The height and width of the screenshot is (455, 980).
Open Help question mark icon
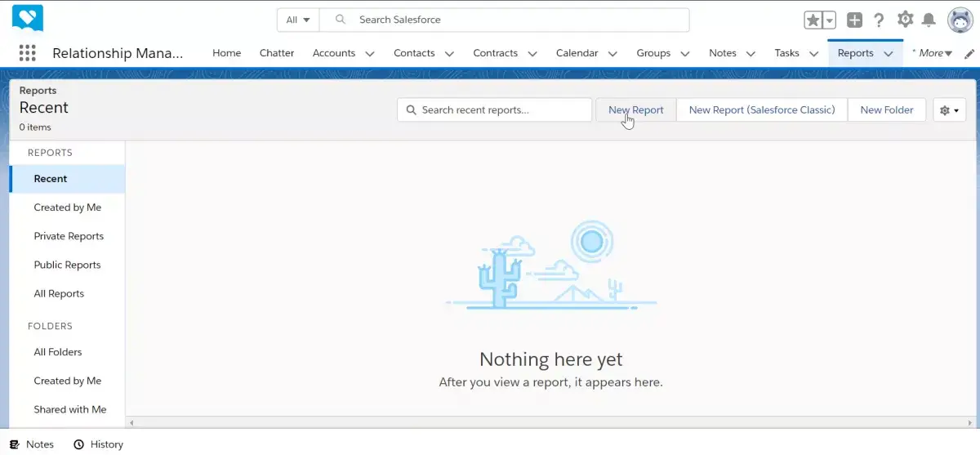click(879, 20)
